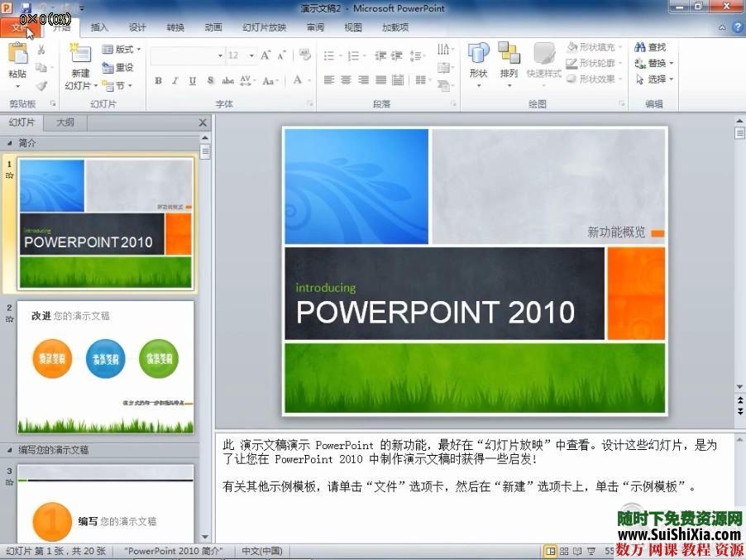Open the Select 选择 dropdown
Viewport: 746px width, 560px height.
click(655, 79)
